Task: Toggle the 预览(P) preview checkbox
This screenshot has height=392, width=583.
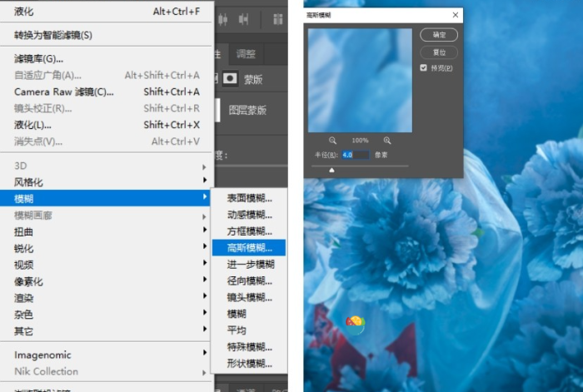Action: 423,67
